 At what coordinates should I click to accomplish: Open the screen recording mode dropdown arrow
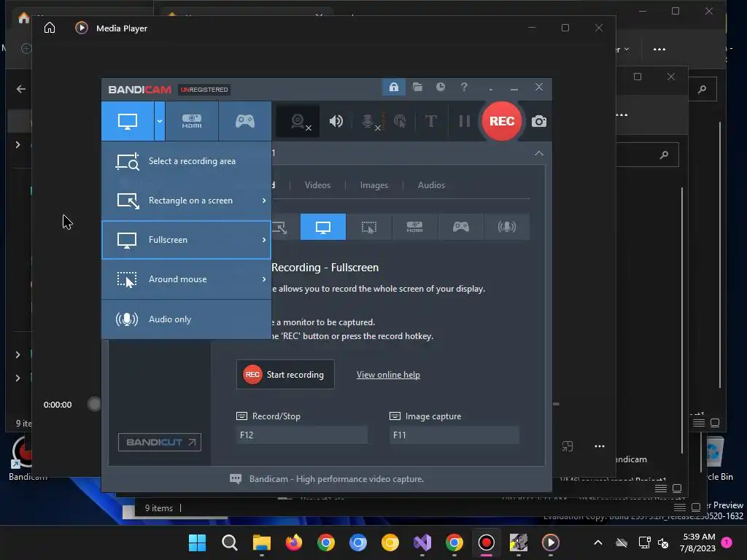point(160,121)
